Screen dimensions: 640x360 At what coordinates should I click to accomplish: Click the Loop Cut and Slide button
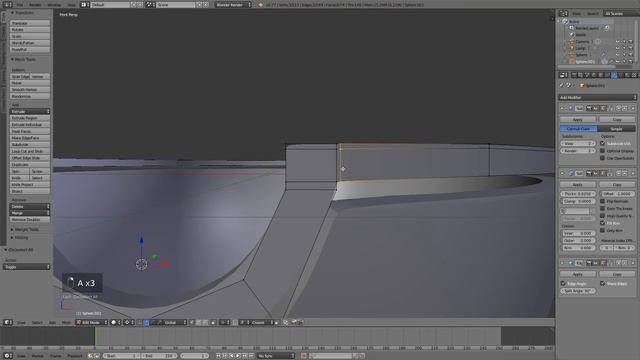click(30, 151)
